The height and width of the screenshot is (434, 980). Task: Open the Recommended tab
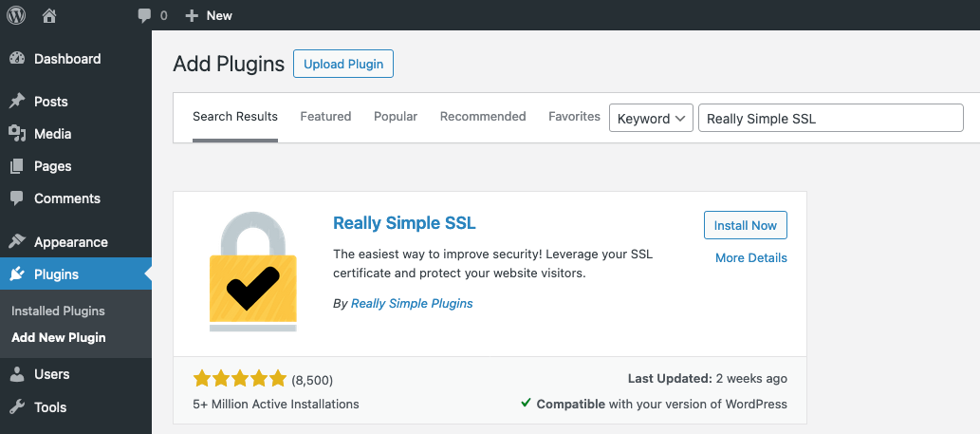(483, 117)
